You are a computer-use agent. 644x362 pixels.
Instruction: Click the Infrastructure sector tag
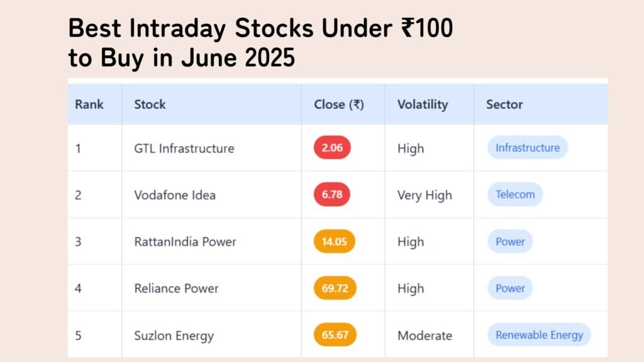[x=528, y=148]
